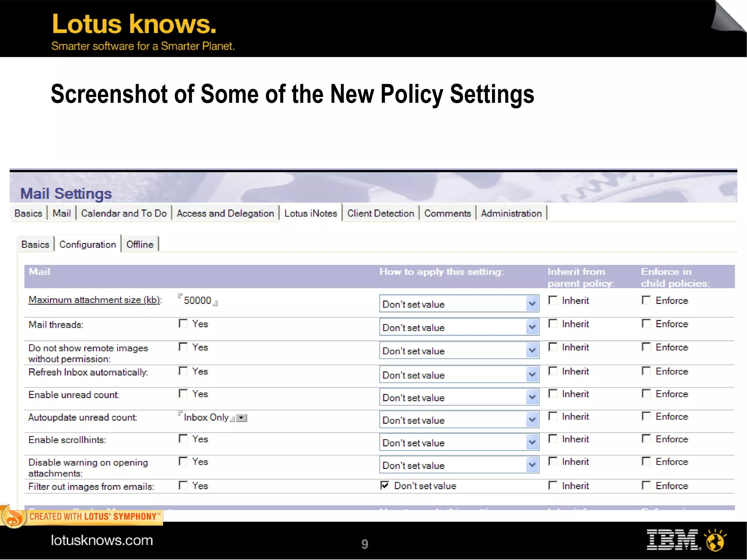Screen dimensions: 747x560
Task: Click the Autoupdate unread count label
Action: point(83,417)
